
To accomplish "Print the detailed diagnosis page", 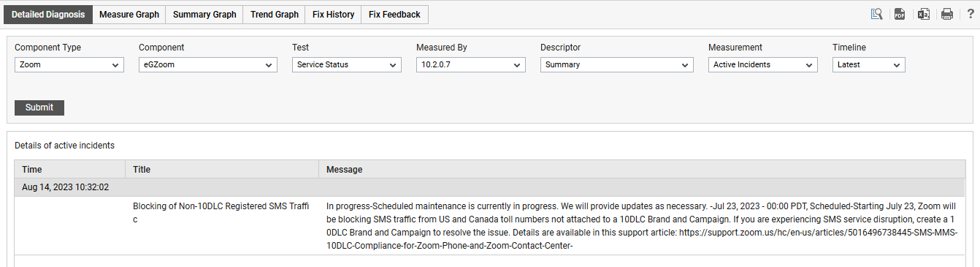I will 947,14.
